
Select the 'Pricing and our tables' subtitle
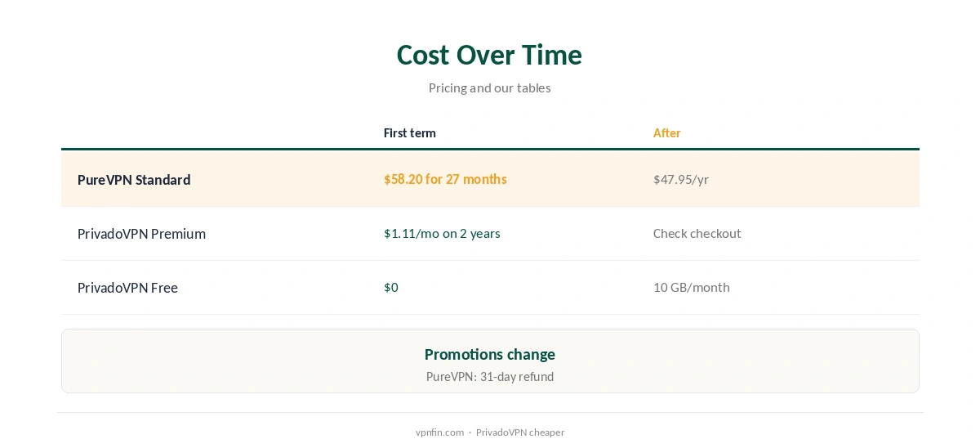coord(489,87)
